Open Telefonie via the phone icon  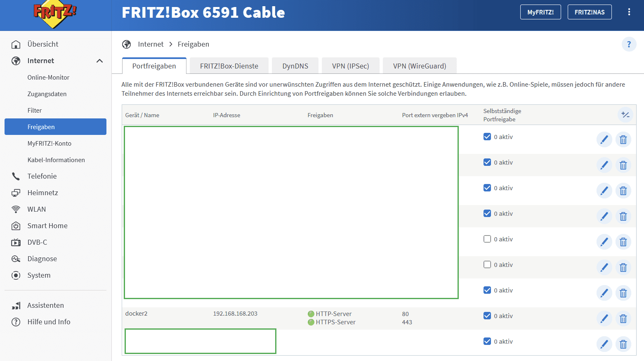point(16,176)
